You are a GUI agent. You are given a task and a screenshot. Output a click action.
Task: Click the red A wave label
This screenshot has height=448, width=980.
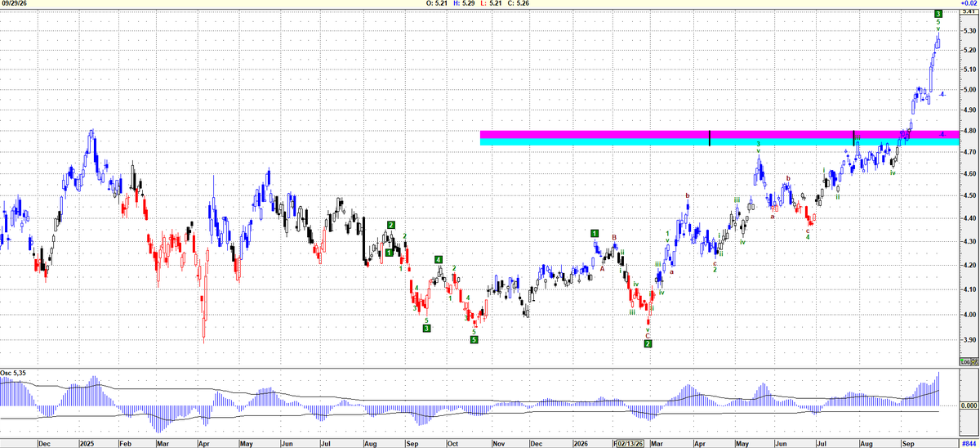tap(603, 267)
